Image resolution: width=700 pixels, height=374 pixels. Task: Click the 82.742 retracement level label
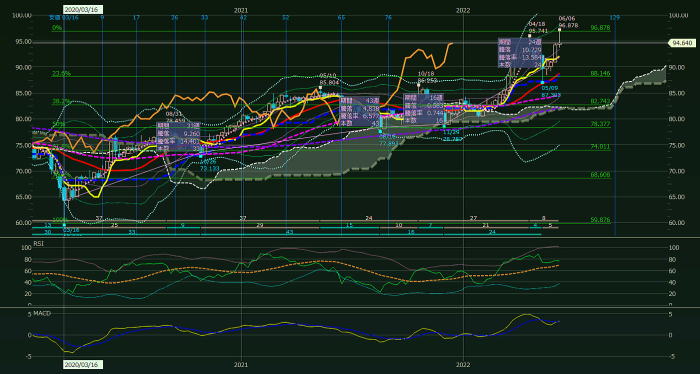coord(600,101)
